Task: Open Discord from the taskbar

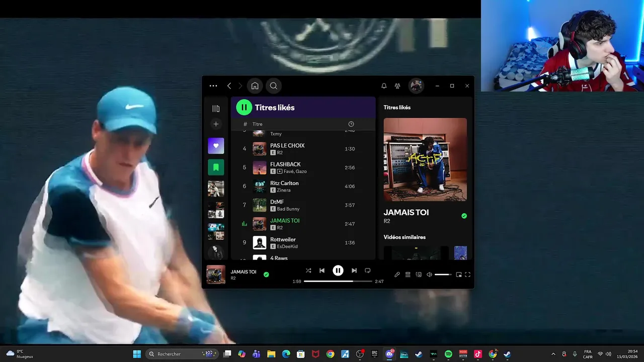Action: [x=389, y=354]
